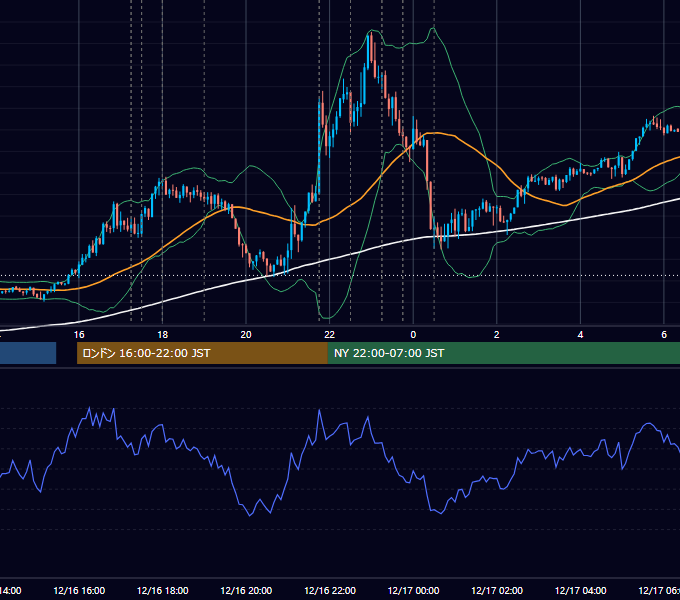Click the 6 hour label on price chart axis

click(664, 335)
